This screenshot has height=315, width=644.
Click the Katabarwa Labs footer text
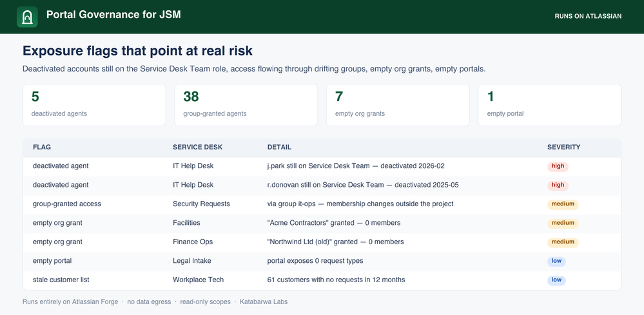263,302
